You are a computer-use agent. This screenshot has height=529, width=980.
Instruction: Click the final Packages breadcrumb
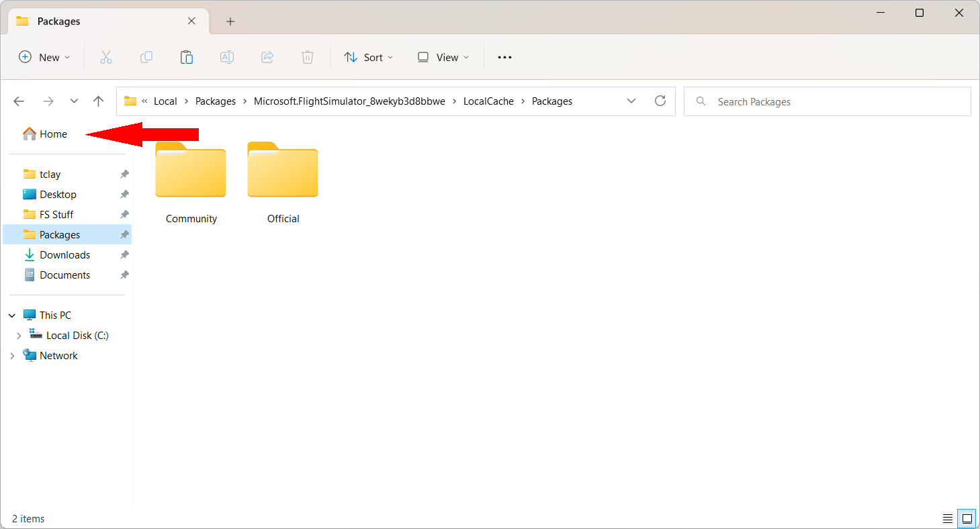pyautogui.click(x=552, y=101)
